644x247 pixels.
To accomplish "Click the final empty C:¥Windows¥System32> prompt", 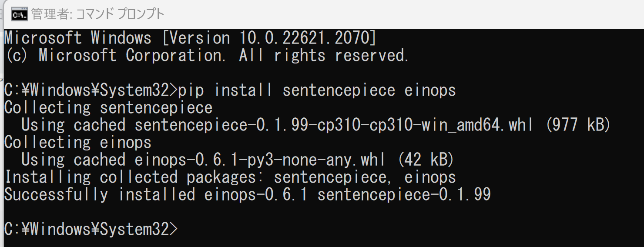I will pyautogui.click(x=91, y=229).
